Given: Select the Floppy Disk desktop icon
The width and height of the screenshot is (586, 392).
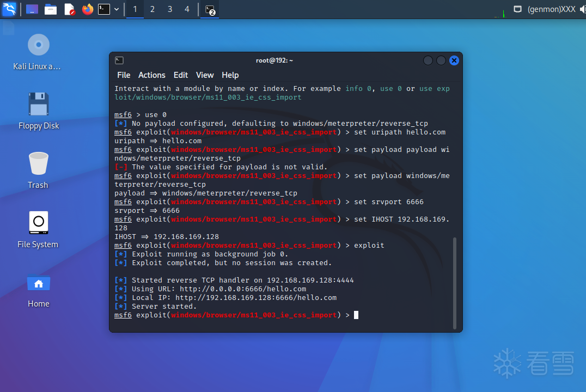Looking at the screenshot, I should (39, 112).
